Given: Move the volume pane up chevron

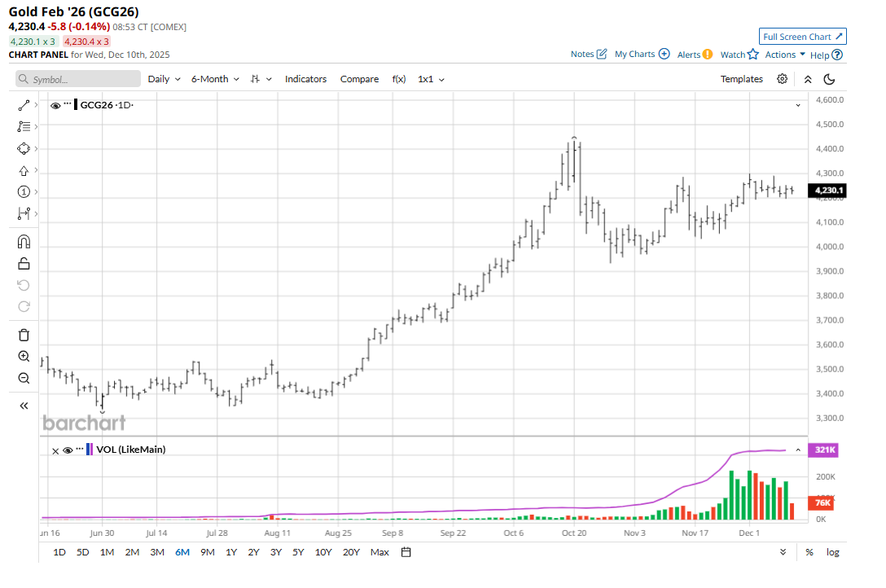Looking at the screenshot, I should click(798, 450).
